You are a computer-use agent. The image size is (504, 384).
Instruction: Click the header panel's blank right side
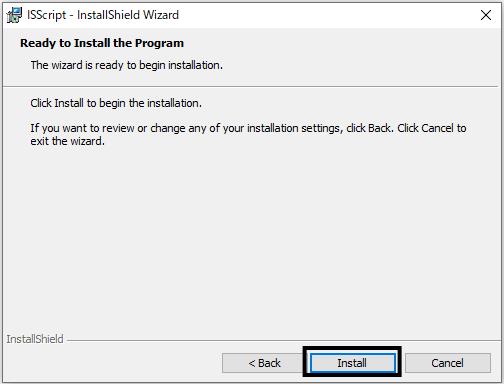click(367, 55)
